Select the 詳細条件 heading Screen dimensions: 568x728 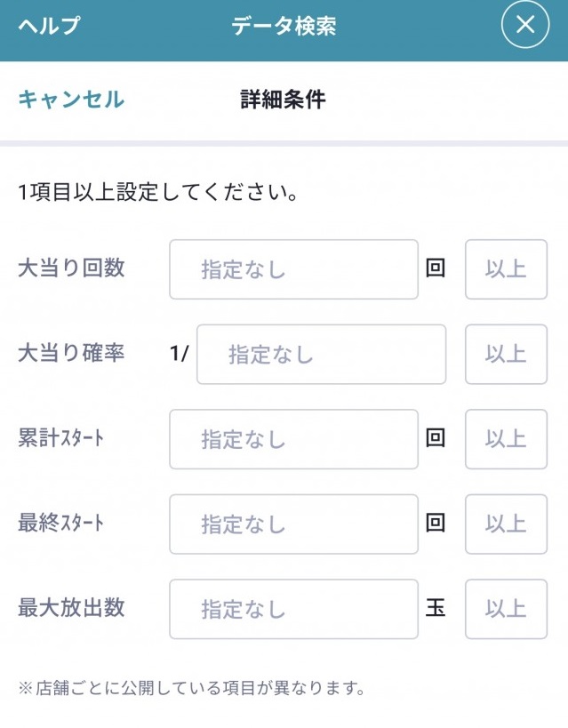283,99
